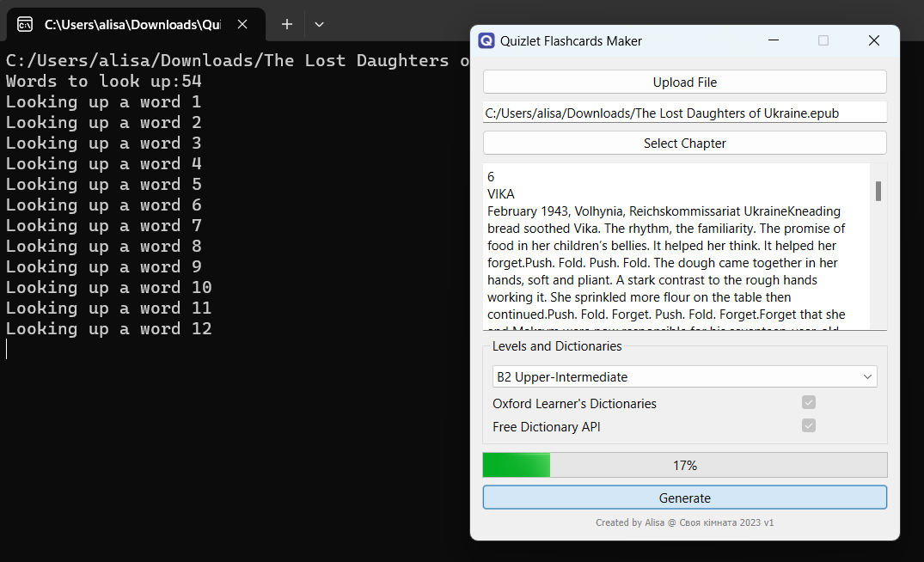Open a new terminal tab with plus
The image size is (924, 562).
click(286, 24)
